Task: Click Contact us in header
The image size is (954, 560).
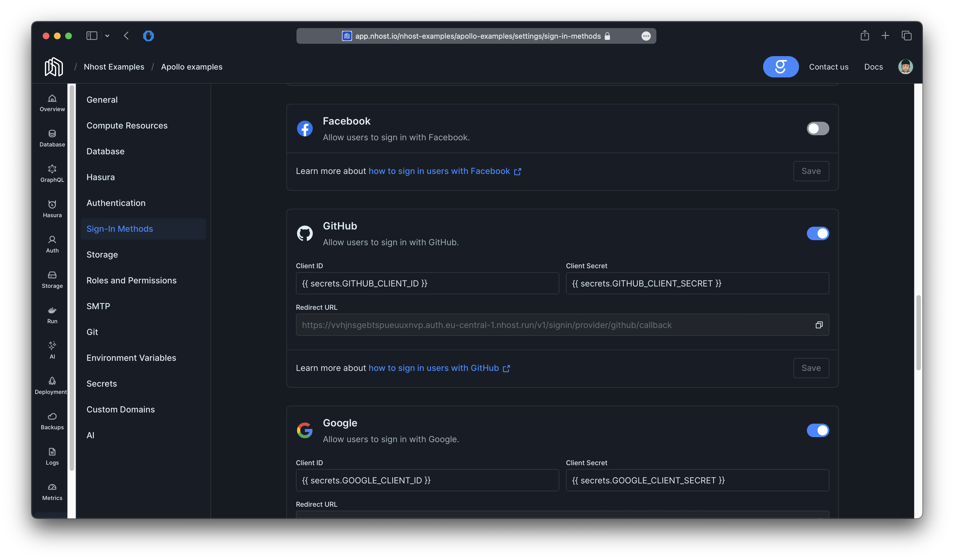Action: [828, 66]
